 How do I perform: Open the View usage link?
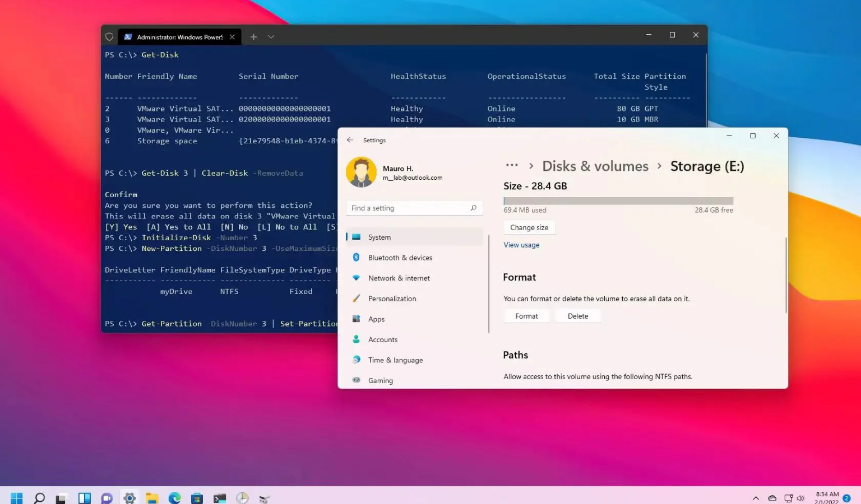(521, 245)
